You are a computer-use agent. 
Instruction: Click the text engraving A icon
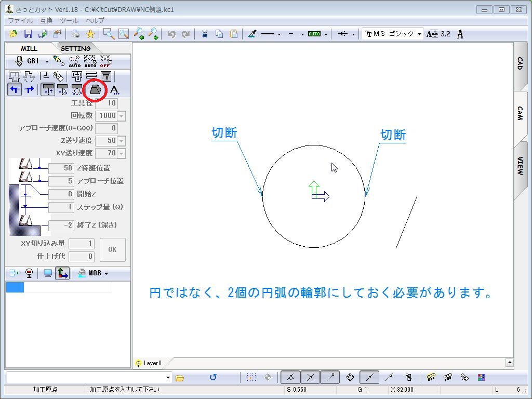(x=115, y=90)
